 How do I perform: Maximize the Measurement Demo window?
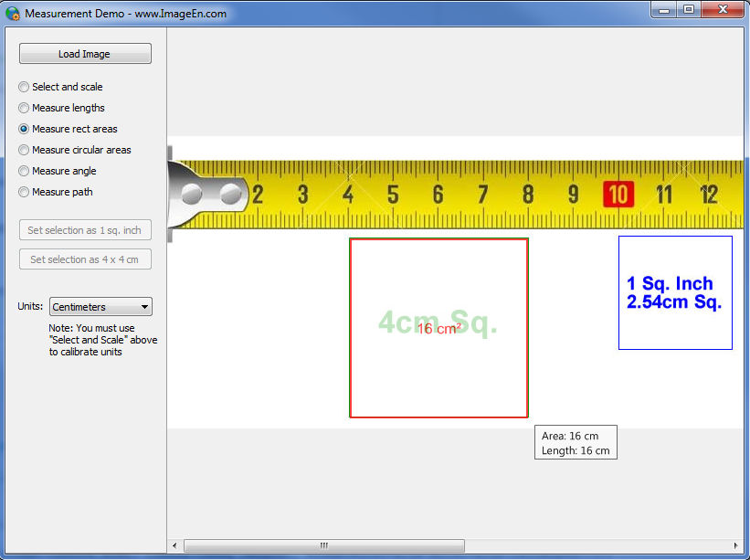(x=688, y=9)
